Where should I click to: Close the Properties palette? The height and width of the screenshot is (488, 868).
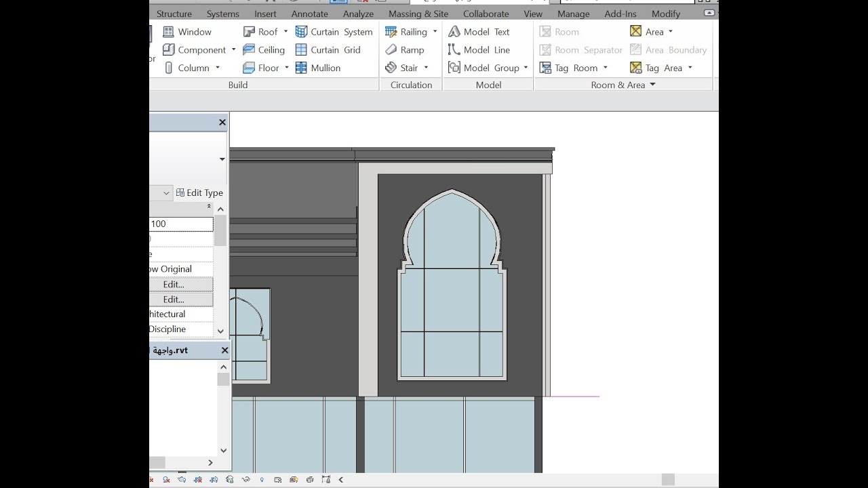click(222, 123)
